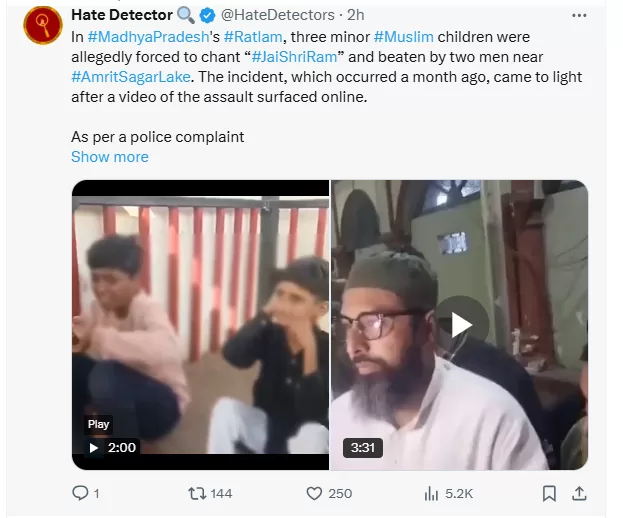View post analytics bar chart icon
Screen dimensions: 623x518
click(432, 493)
